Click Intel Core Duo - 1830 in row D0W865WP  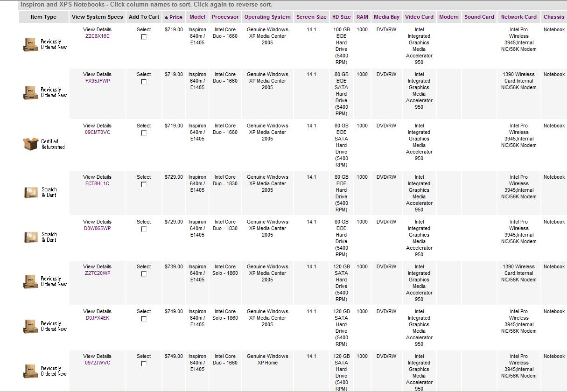click(x=225, y=225)
